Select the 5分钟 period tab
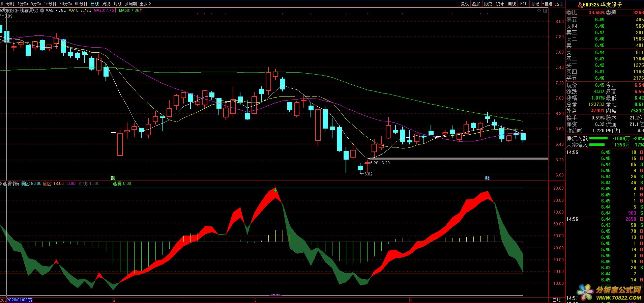Image resolution: width=644 pixels, height=303 pixels. [36, 4]
